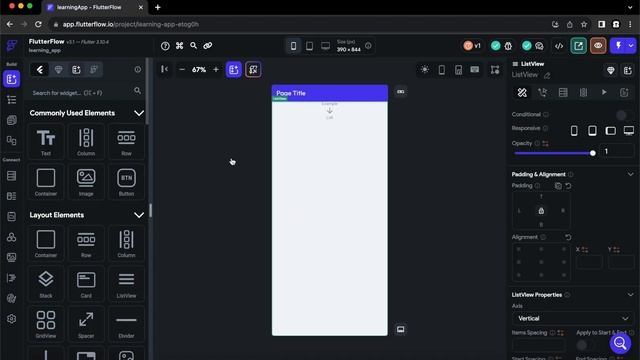640x360 pixels.
Task: Select phone device preview
Action: 293,46
